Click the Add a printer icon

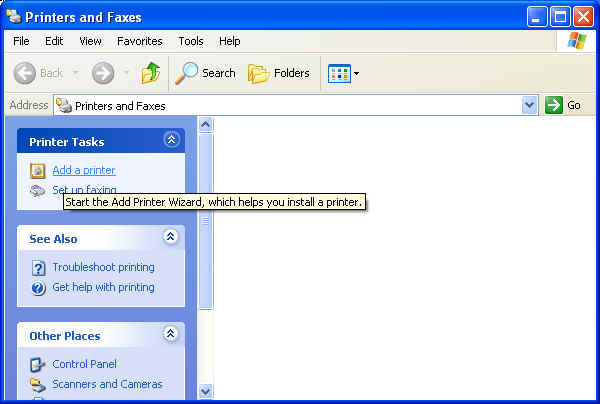(x=37, y=170)
